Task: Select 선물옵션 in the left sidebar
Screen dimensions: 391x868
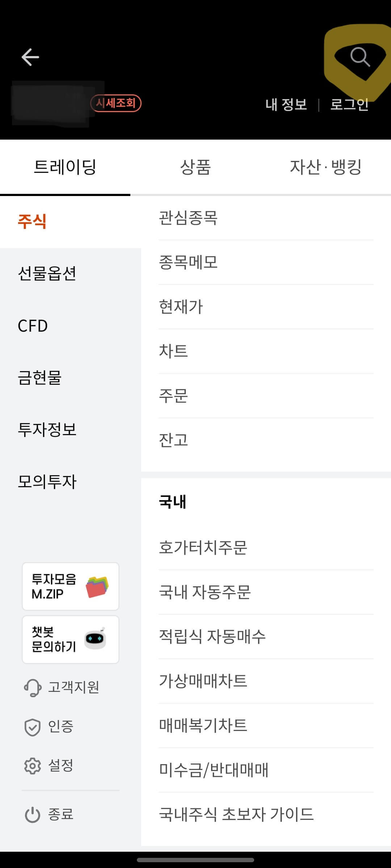Action: 47,274
